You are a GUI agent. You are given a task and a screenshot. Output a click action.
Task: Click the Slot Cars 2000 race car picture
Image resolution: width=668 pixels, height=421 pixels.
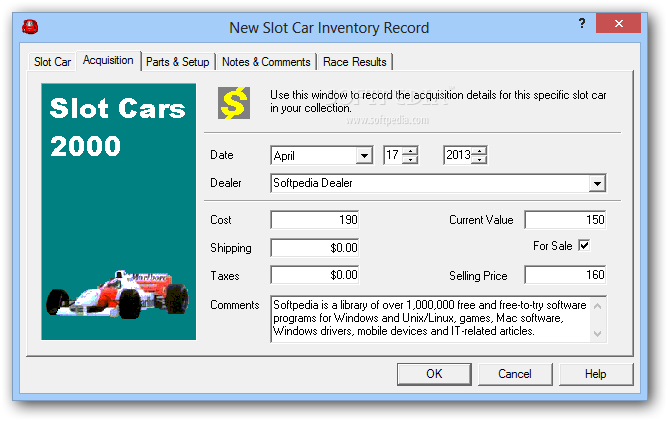tap(118, 212)
